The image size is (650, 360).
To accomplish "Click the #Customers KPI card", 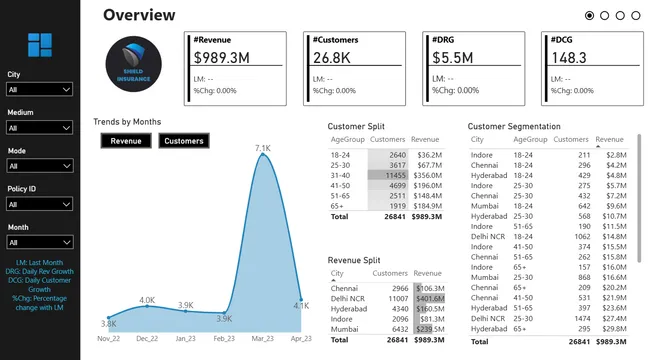I will tap(354, 68).
